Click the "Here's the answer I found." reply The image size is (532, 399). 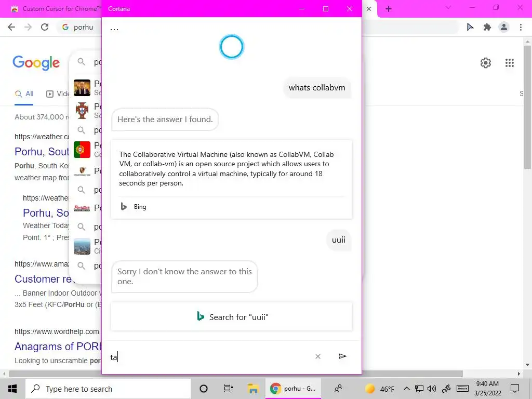tap(165, 119)
